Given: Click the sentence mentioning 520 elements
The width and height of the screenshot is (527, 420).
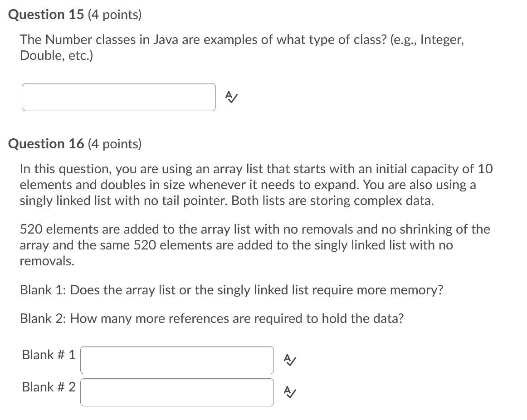Looking at the screenshot, I should pos(255,245).
